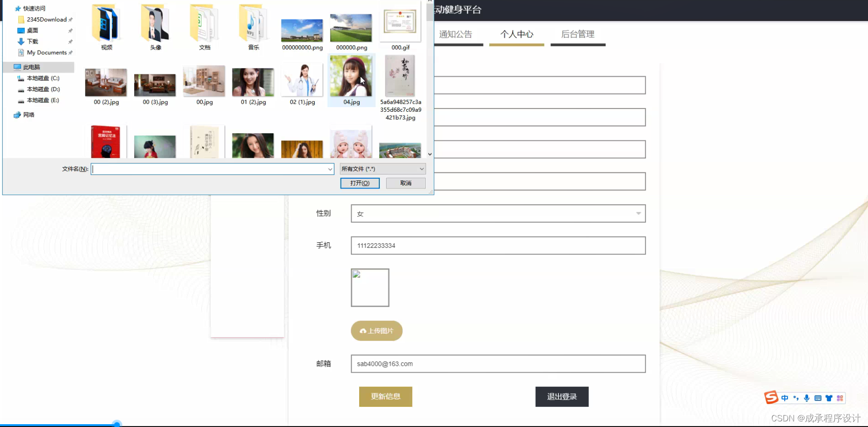The height and width of the screenshot is (427, 868).
Task: Toggle full/half-width punctuation in Sogou bar
Action: tap(796, 398)
